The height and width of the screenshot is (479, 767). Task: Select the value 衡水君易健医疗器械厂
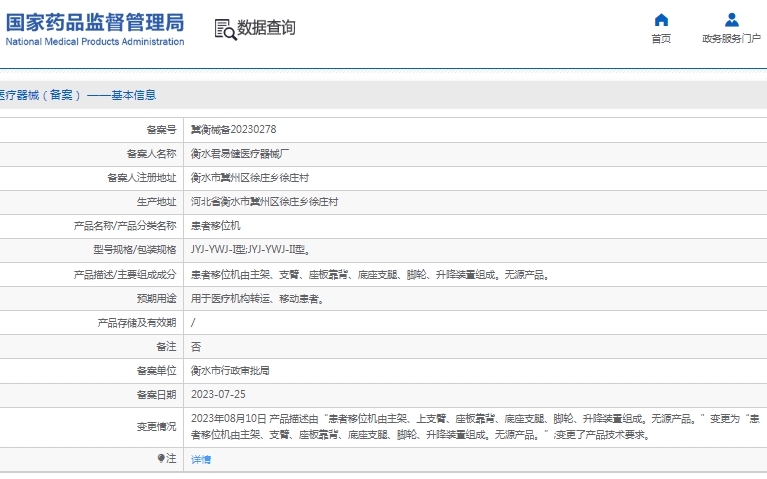[x=240, y=154]
